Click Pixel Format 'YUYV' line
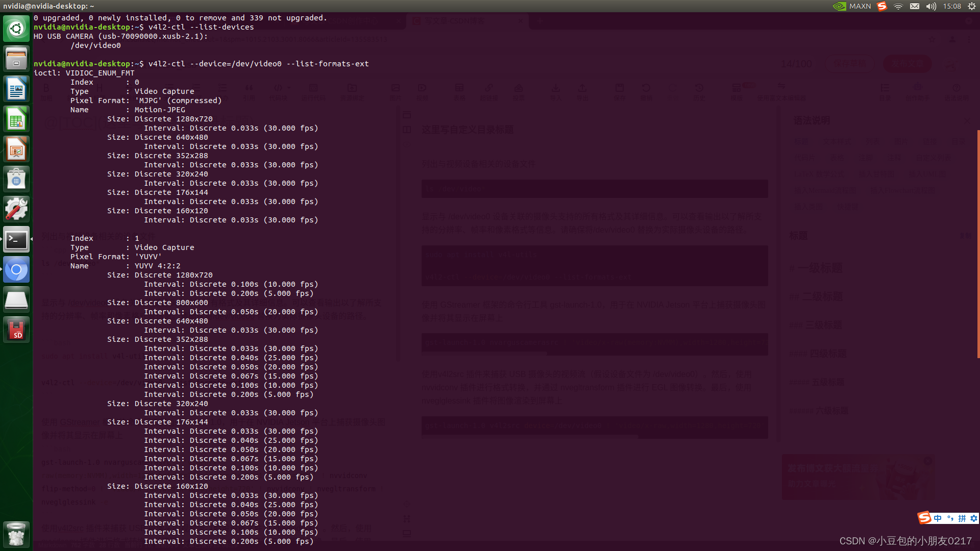This screenshot has width=980, height=551. click(116, 257)
